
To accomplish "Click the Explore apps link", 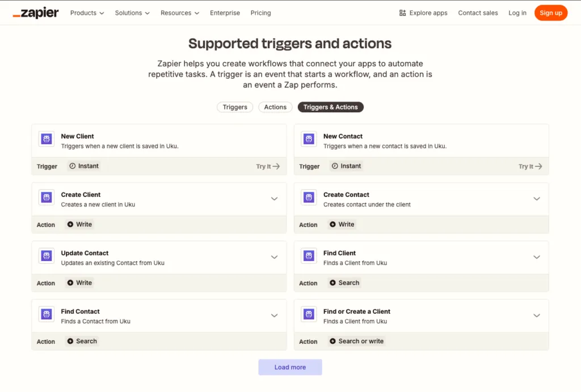I will click(423, 13).
